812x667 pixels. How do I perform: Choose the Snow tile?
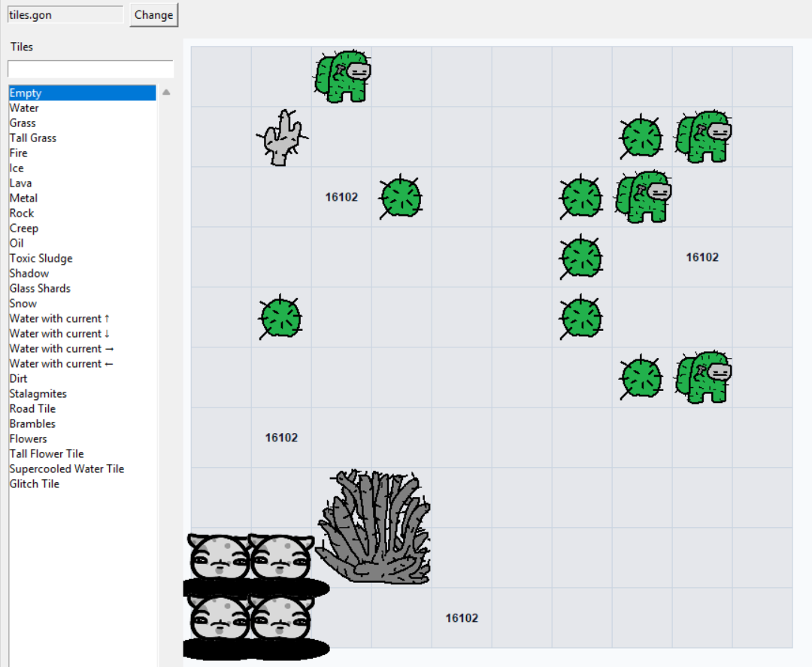pyautogui.click(x=82, y=303)
